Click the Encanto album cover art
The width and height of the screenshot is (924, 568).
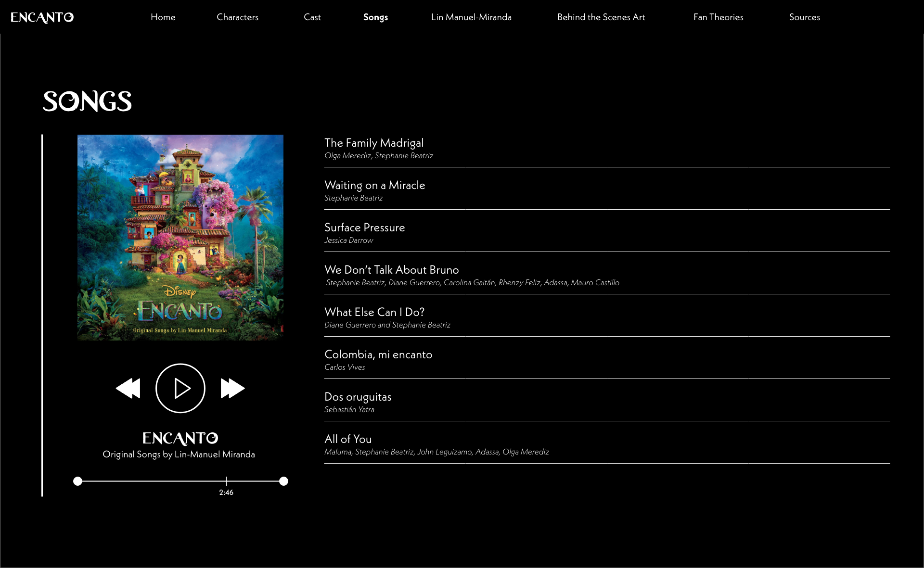[180, 238]
